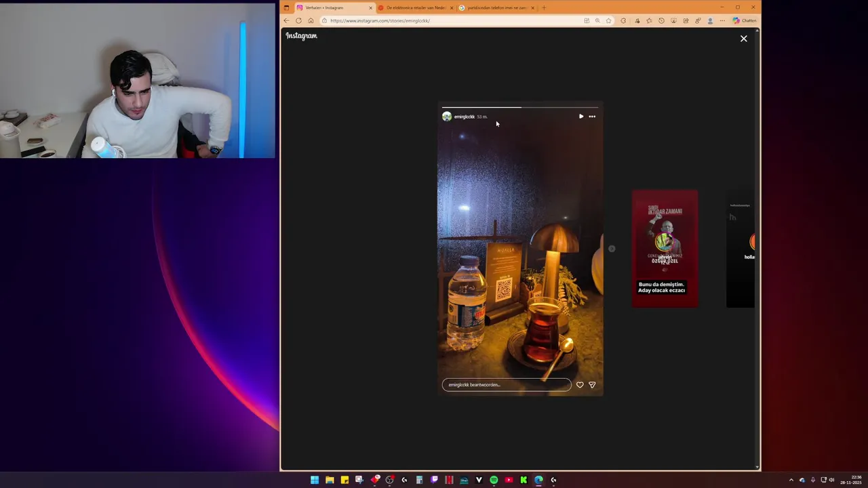Image resolution: width=868 pixels, height=488 pixels.
Task: Click the Microsoft Edge taskbar icon
Action: pyautogui.click(x=538, y=480)
